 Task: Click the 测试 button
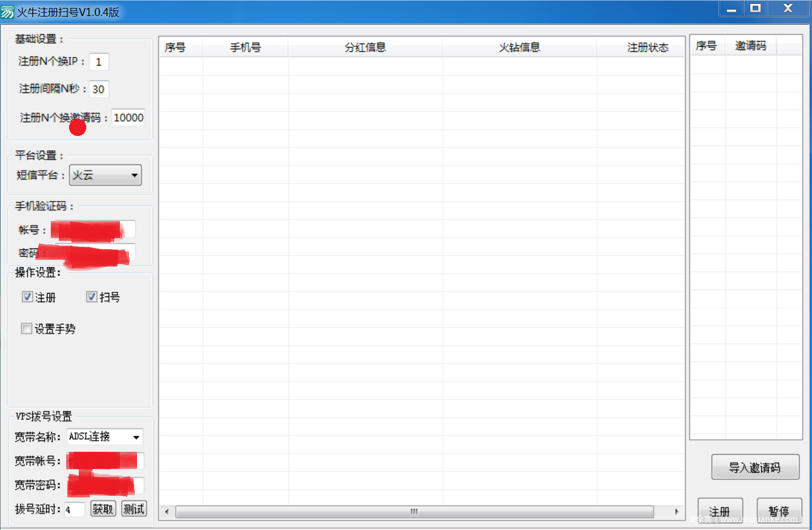click(x=134, y=509)
